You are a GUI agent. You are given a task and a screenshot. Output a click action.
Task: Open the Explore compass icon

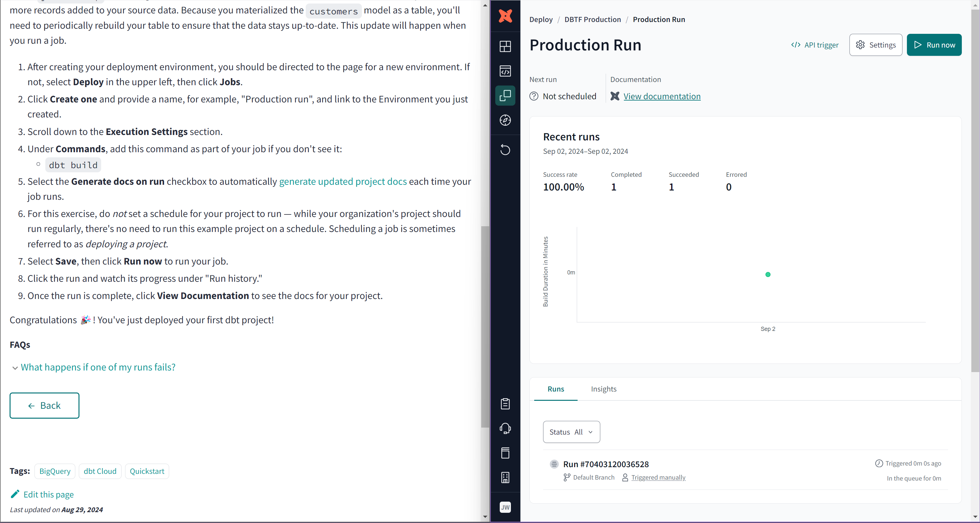505,120
